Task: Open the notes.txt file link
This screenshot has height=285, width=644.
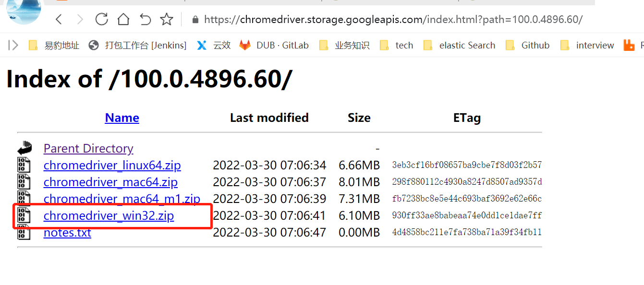Action: coord(67,233)
